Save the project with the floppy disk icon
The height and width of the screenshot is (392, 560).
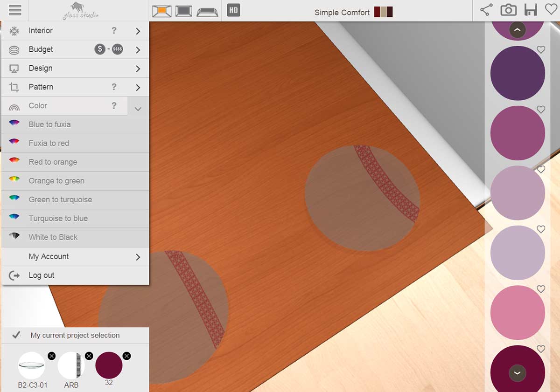click(531, 10)
